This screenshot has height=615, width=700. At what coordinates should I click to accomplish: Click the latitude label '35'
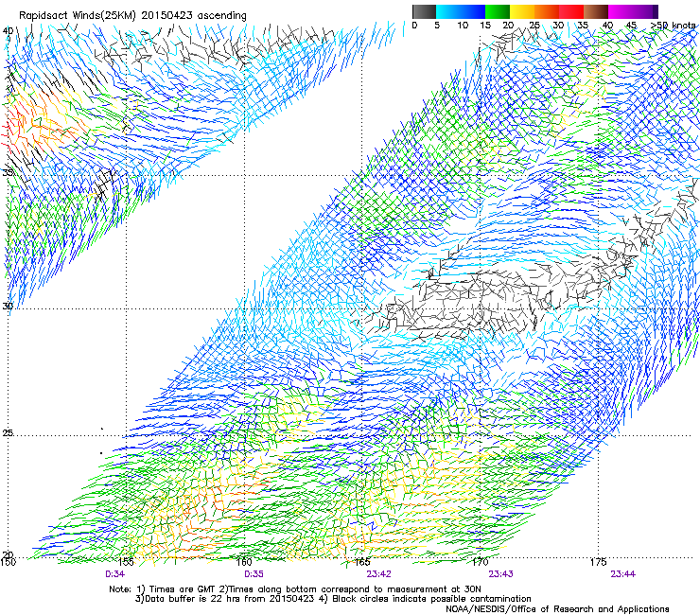(8, 172)
